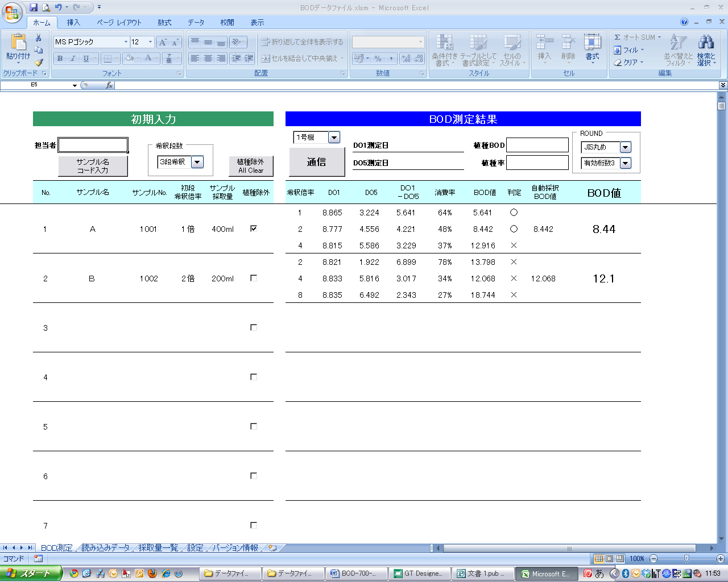Open the number format dropdown
Screen dimensions: 728x582
tap(421, 42)
